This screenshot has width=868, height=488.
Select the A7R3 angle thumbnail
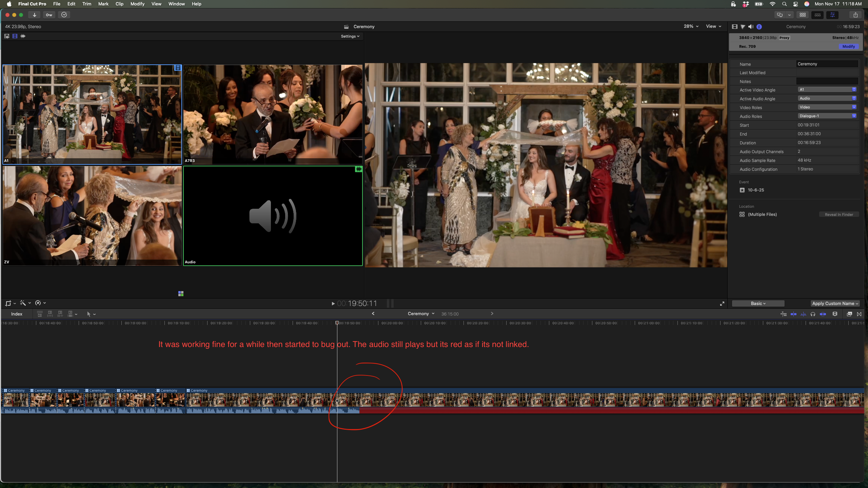[273, 115]
